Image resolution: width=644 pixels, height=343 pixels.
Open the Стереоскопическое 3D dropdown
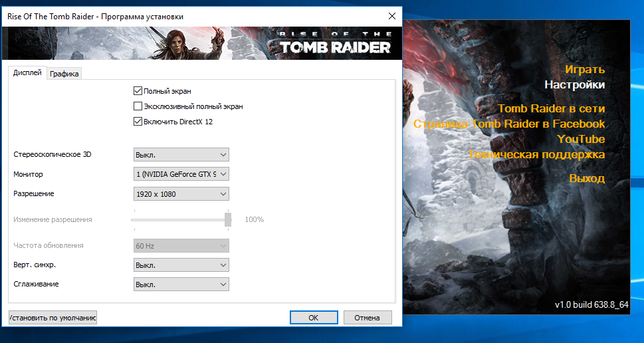coord(181,155)
